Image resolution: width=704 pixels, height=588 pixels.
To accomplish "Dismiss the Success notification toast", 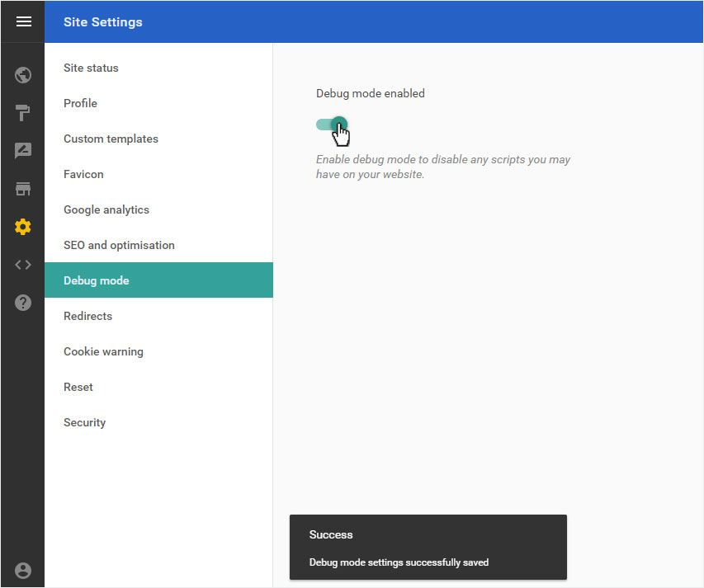I will pos(428,548).
